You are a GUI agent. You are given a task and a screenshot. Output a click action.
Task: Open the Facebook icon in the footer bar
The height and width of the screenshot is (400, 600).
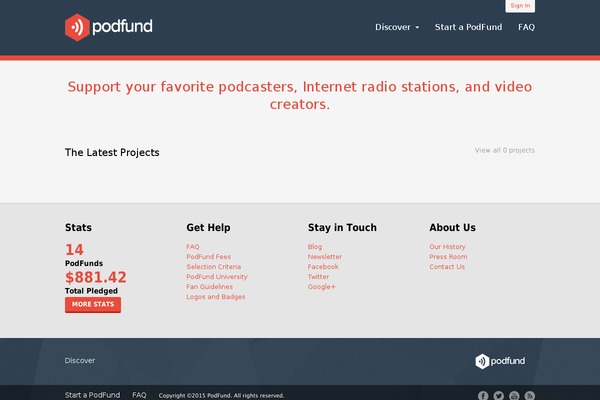tap(483, 395)
